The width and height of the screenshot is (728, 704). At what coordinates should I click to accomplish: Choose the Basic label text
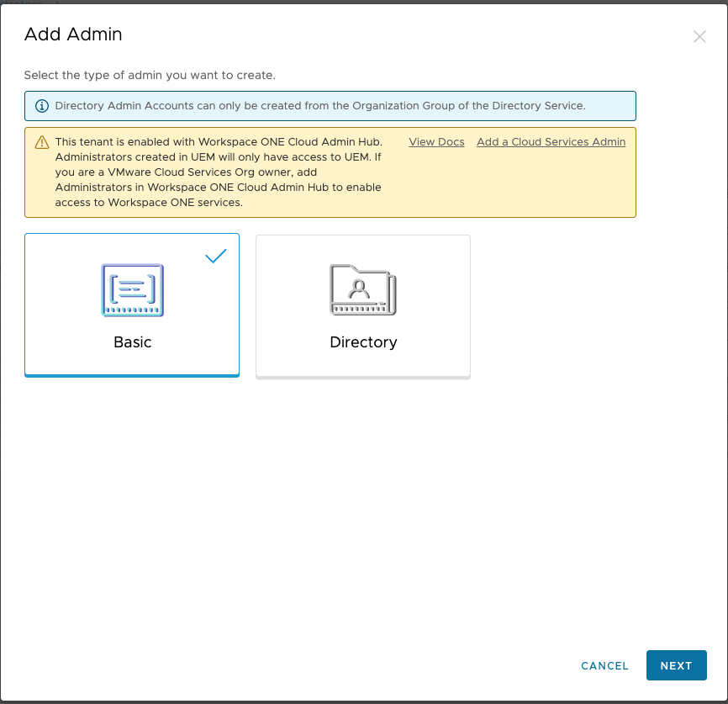point(132,342)
